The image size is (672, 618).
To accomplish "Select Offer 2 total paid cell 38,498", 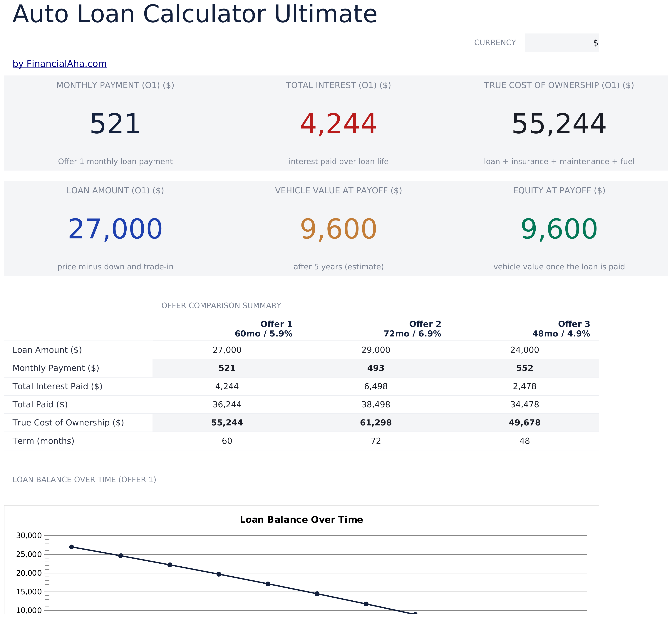I will (x=376, y=405).
